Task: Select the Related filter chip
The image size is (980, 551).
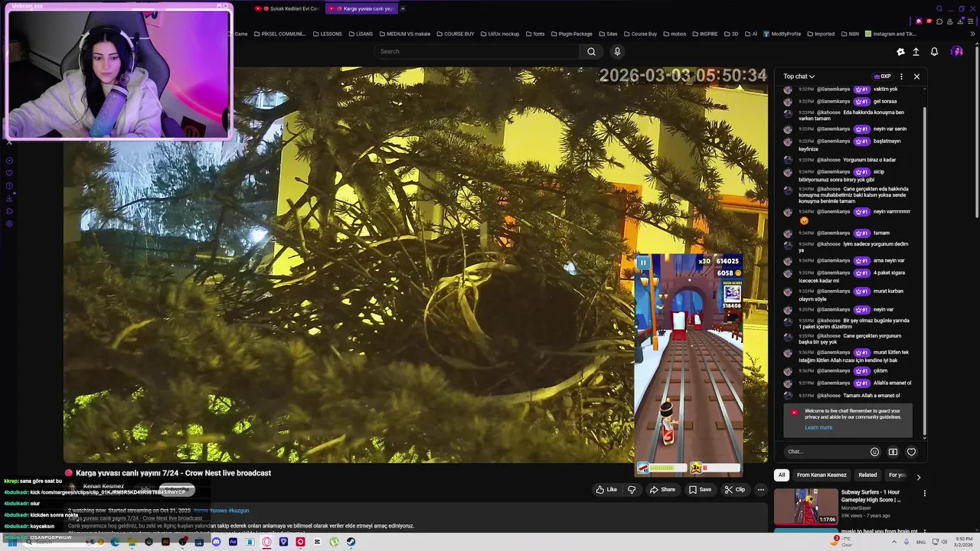Action: coord(867,475)
